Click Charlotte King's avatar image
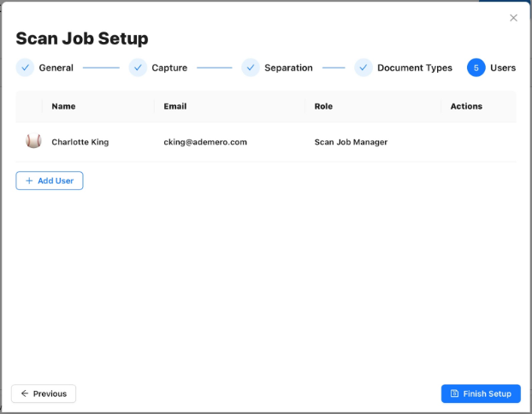 point(33,141)
